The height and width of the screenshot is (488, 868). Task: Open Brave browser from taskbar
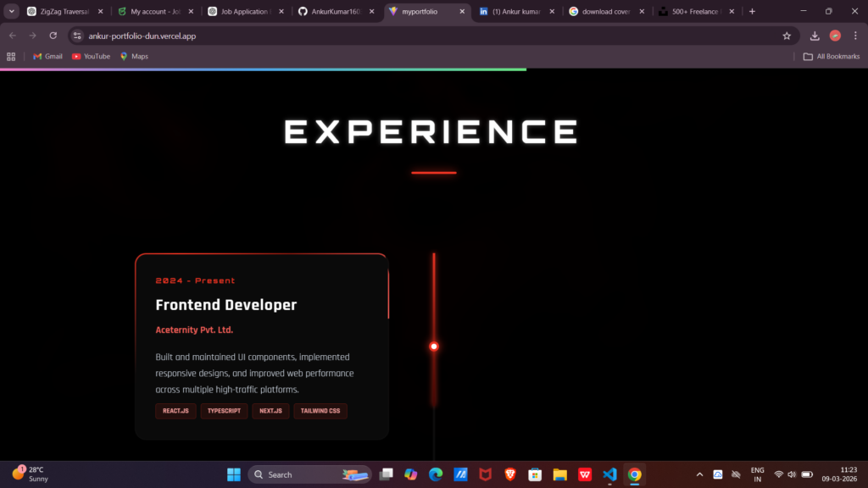pyautogui.click(x=510, y=474)
